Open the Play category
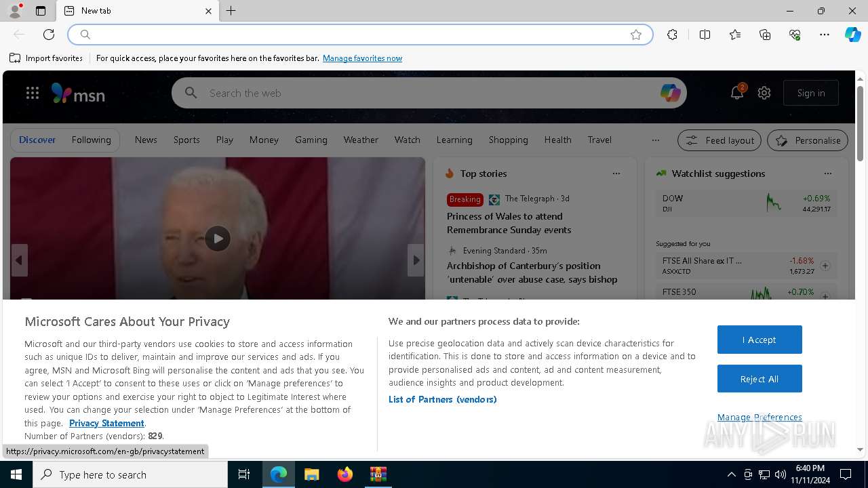The image size is (868, 488). (224, 140)
